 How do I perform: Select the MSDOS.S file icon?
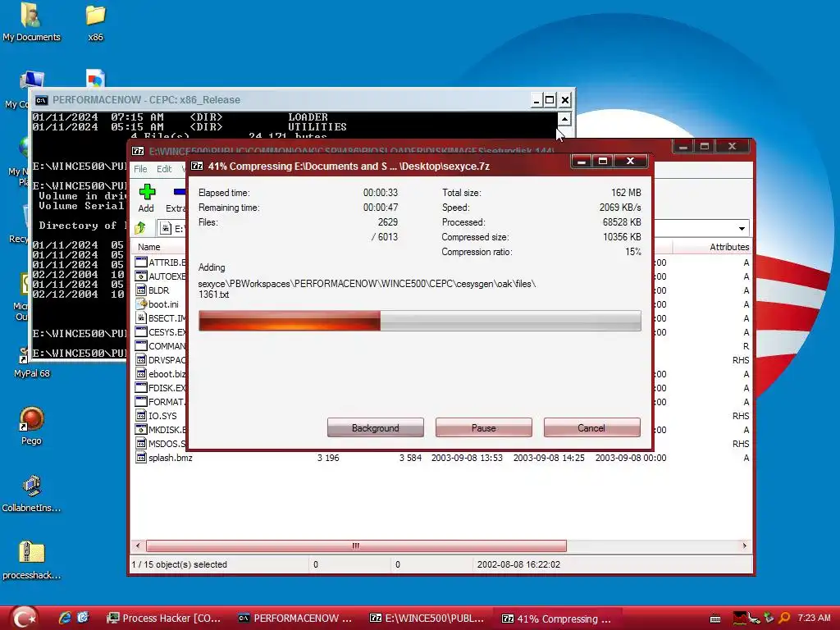(141, 444)
